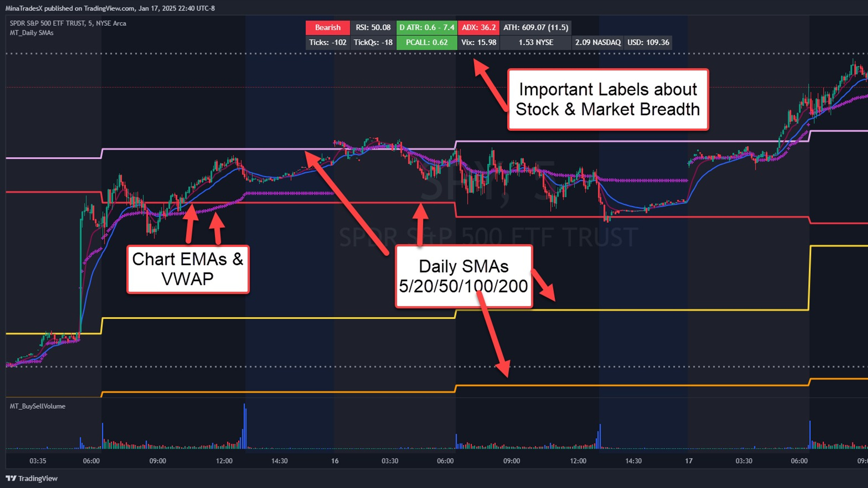Click the Bearish status label
The image size is (868, 488).
328,27
